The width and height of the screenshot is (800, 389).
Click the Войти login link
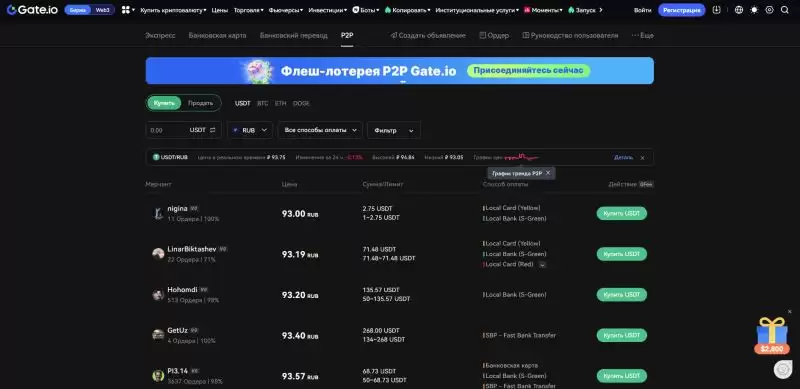point(642,10)
